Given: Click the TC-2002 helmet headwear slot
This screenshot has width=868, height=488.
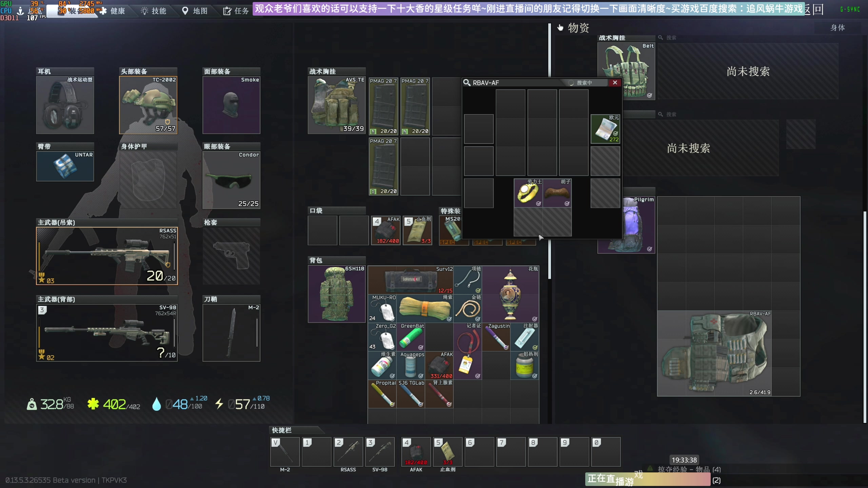Looking at the screenshot, I should [148, 105].
